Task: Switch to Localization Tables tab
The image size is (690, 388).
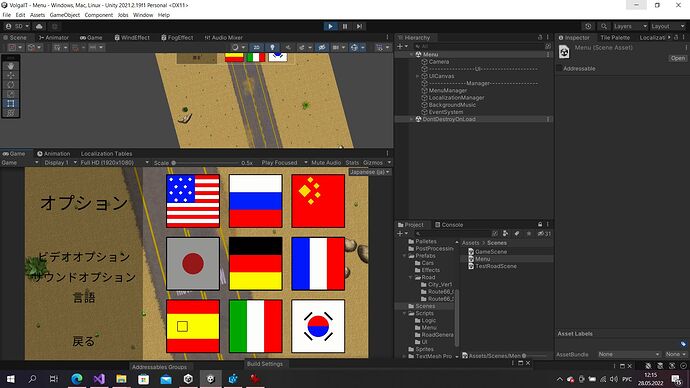Action: (106, 154)
